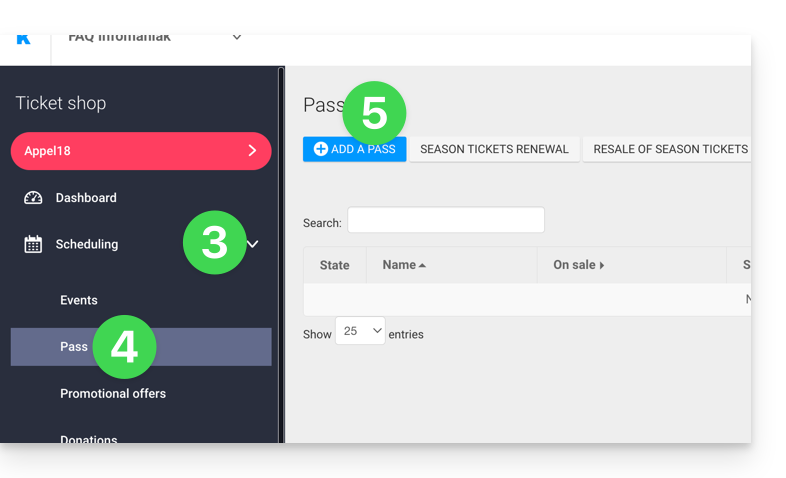Click the white arrow on Appel18
The height and width of the screenshot is (478, 786).
(x=252, y=151)
